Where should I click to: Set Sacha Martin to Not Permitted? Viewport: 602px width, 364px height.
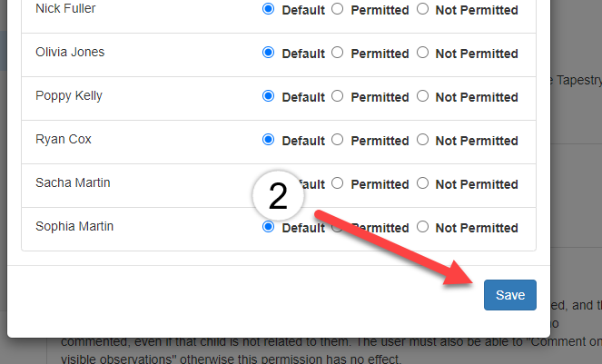click(423, 183)
